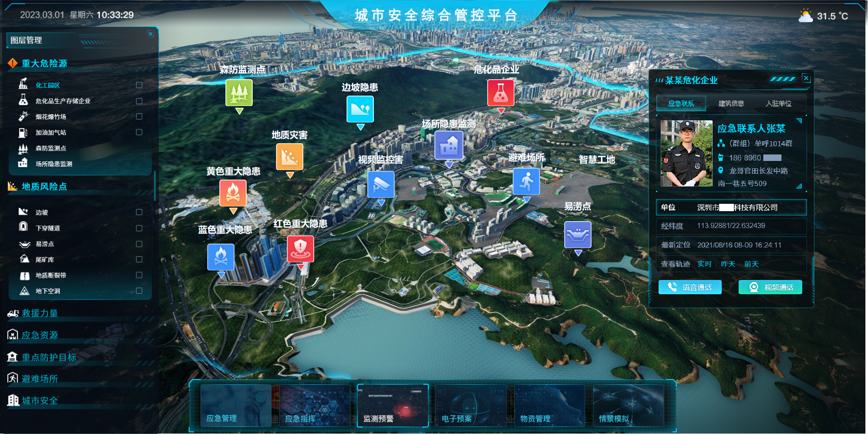Expand the 救援力量 section
This screenshot has width=868, height=434.
(40, 313)
